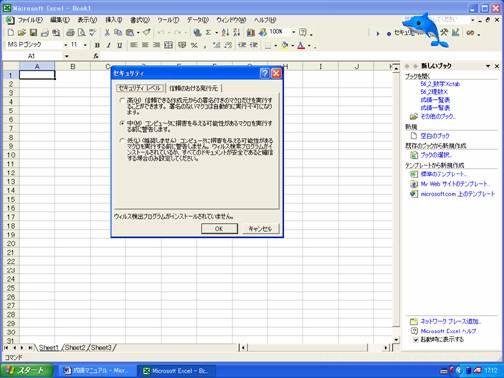Toggle the show at startup checkbox in task pane
This screenshot has width=504, height=378.
pos(416,340)
